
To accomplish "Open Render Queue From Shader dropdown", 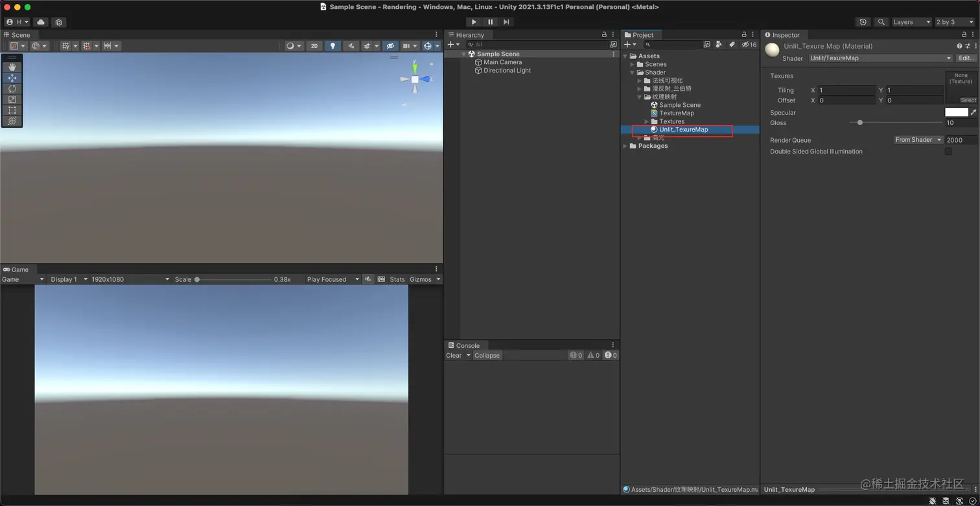I will [918, 140].
